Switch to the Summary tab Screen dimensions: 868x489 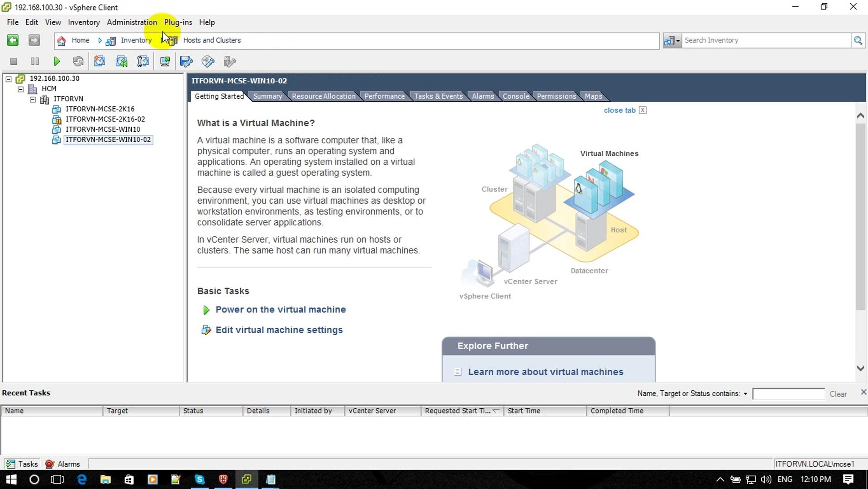tap(267, 96)
